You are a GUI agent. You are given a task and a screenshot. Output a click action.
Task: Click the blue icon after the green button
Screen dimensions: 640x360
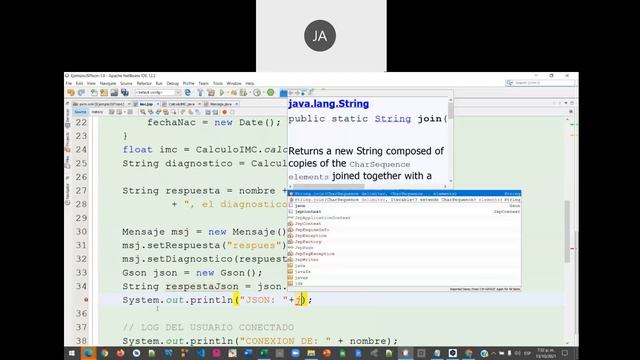[x=283, y=93]
